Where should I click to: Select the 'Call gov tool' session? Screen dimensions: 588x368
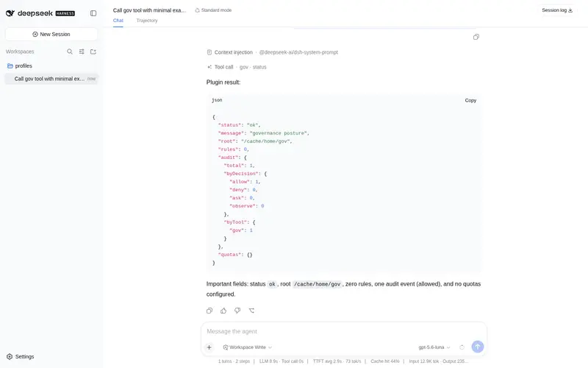pos(51,79)
